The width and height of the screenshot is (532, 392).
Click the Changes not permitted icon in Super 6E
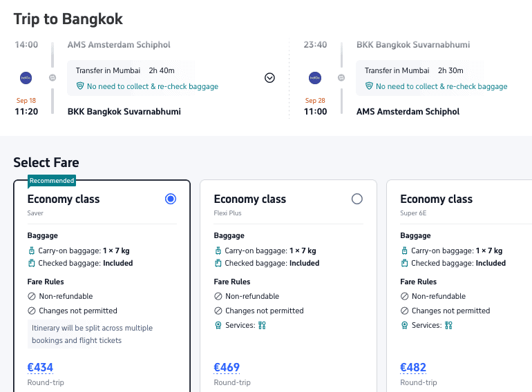pyautogui.click(x=405, y=311)
